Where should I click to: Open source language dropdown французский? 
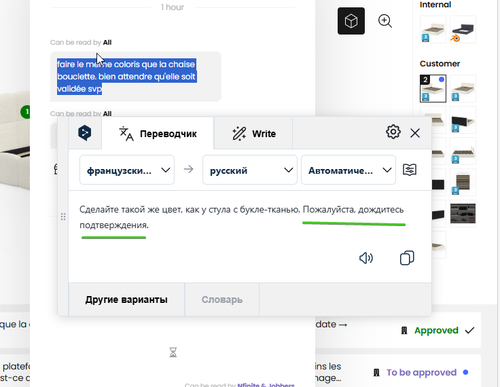point(127,170)
